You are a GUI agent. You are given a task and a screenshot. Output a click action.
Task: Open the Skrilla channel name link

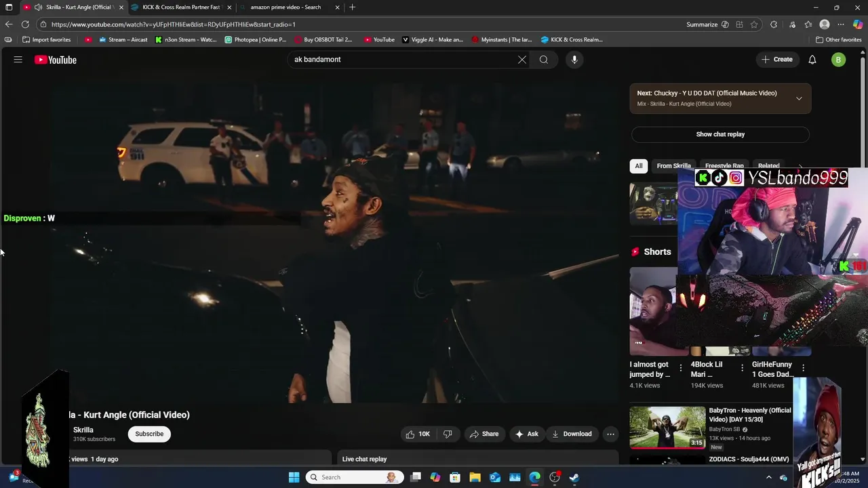tap(83, 430)
